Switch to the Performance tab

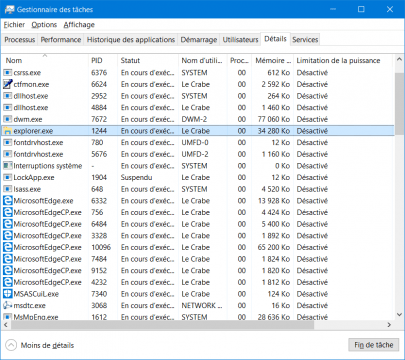pyautogui.click(x=61, y=40)
